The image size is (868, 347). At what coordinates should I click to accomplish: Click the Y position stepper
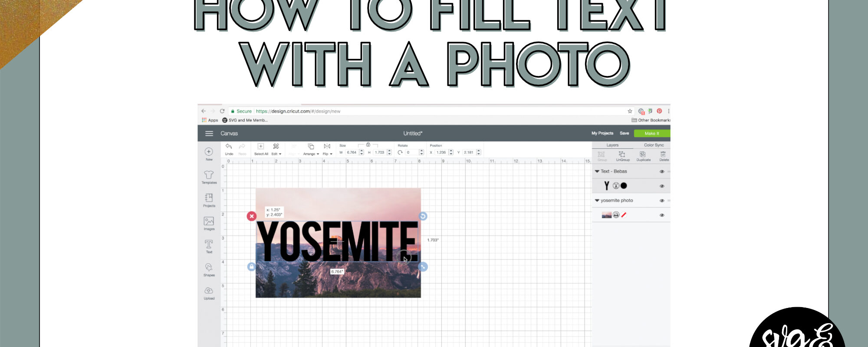pyautogui.click(x=479, y=152)
